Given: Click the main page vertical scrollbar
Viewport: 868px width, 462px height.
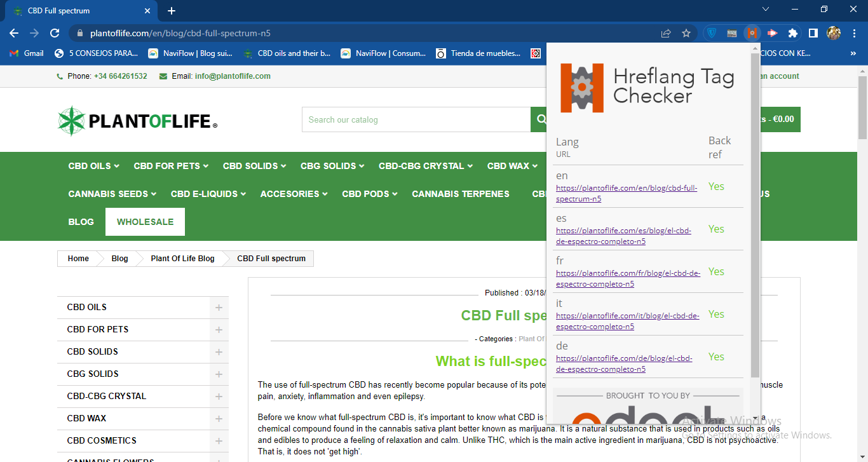Looking at the screenshot, I should pos(862,108).
